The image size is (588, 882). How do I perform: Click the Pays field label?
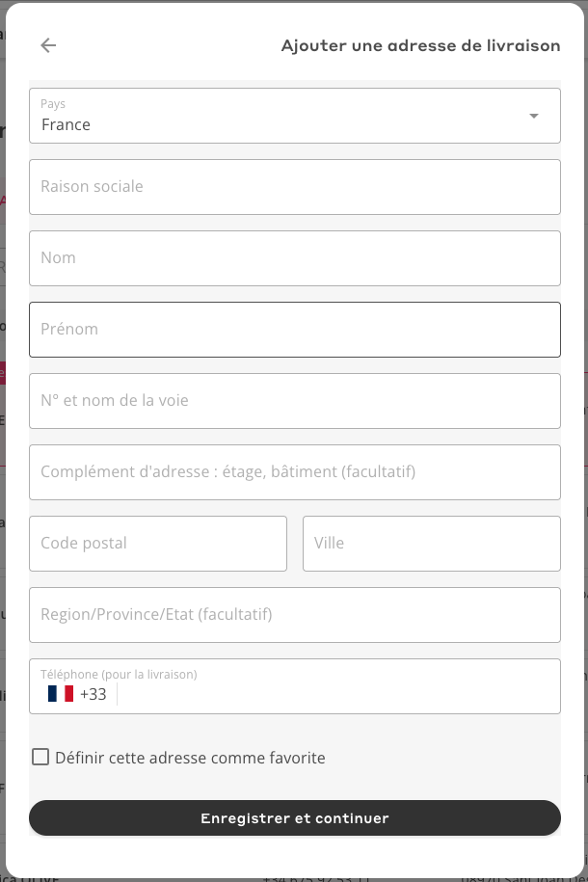53,104
